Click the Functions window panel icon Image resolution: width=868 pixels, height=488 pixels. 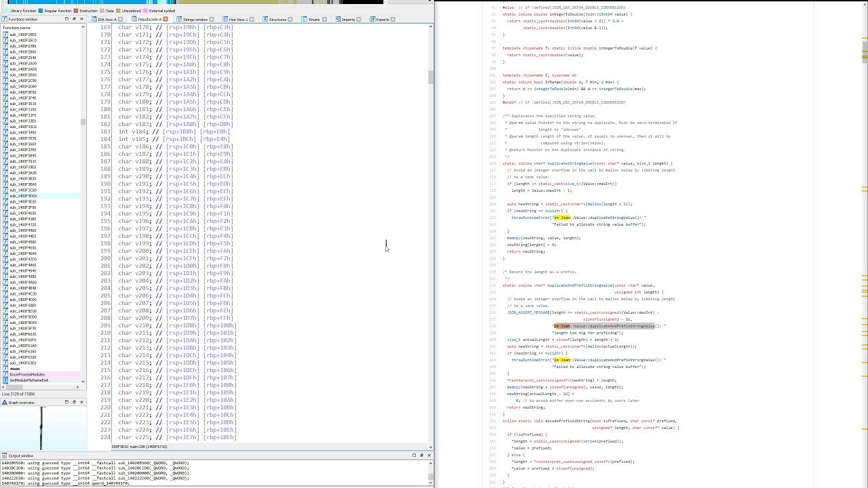(x=5, y=20)
